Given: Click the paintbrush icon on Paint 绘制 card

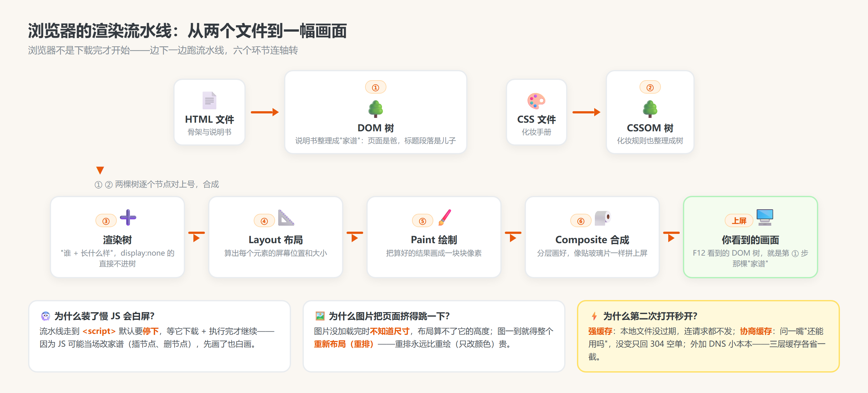Looking at the screenshot, I should pos(445,217).
